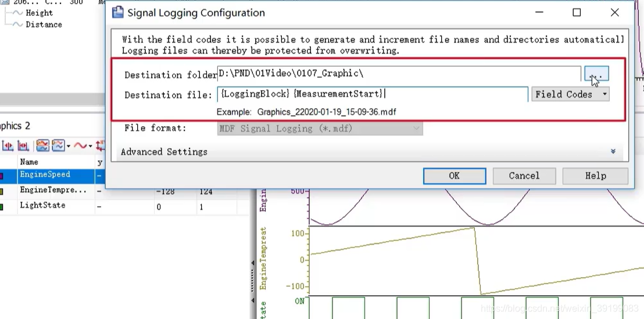Select the Height signal in the tree
The width and height of the screenshot is (644, 319).
click(39, 13)
